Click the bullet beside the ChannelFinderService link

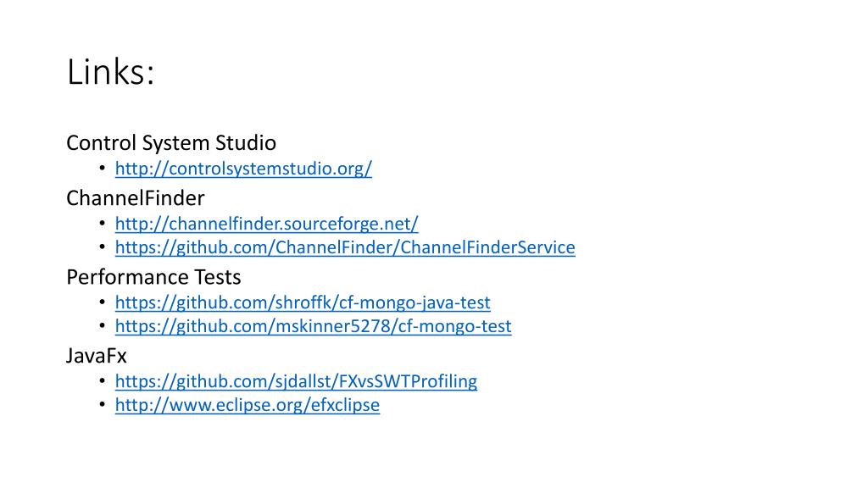click(103, 247)
